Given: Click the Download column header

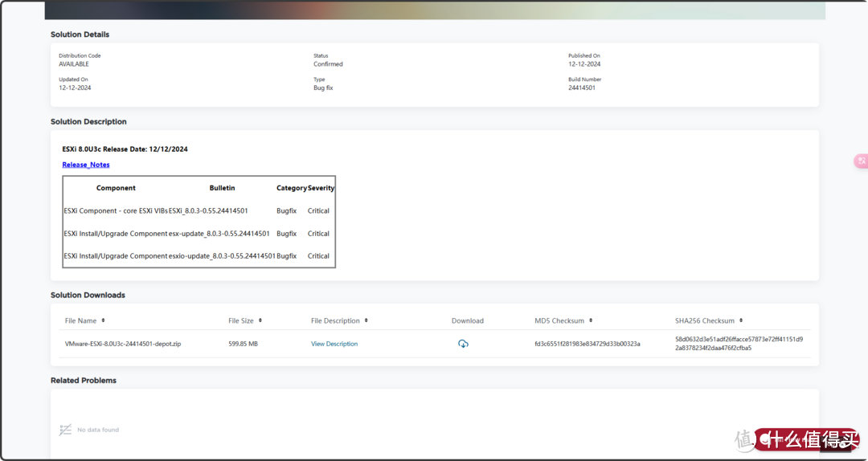Looking at the screenshot, I should pyautogui.click(x=467, y=320).
